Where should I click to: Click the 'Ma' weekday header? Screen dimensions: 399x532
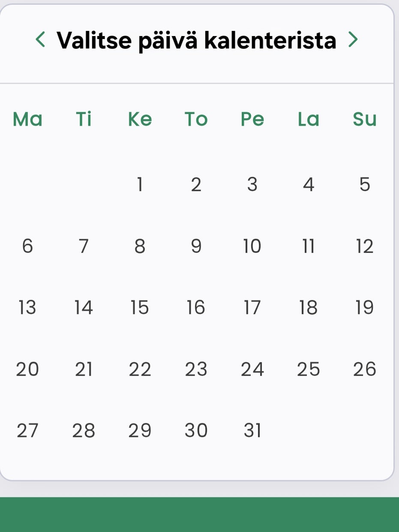tap(27, 119)
